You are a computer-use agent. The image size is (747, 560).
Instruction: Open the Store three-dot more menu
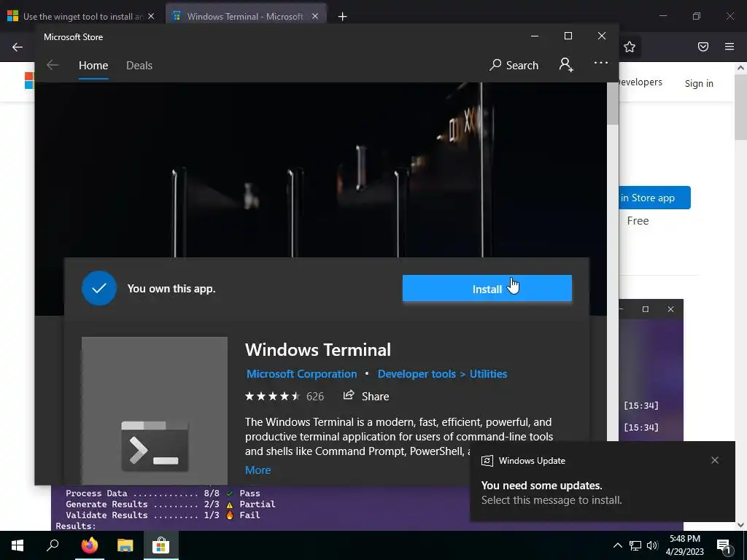[x=601, y=63]
